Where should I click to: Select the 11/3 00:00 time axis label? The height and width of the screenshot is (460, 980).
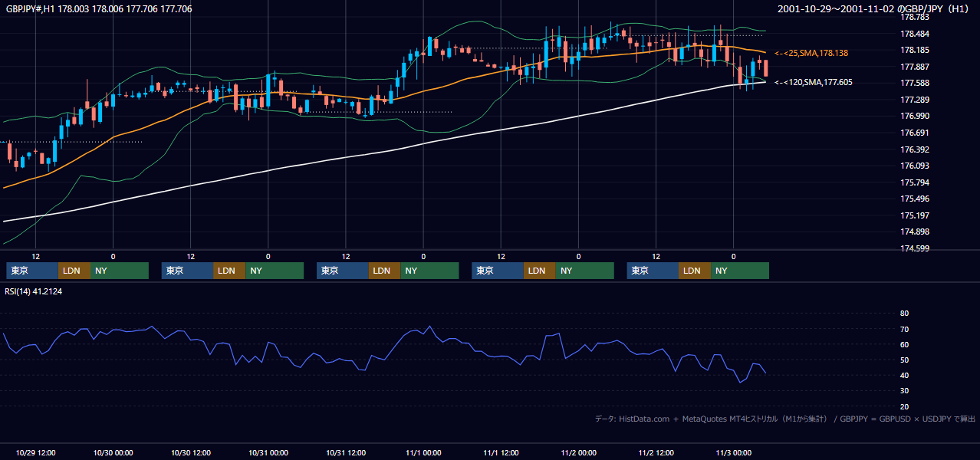tap(733, 452)
